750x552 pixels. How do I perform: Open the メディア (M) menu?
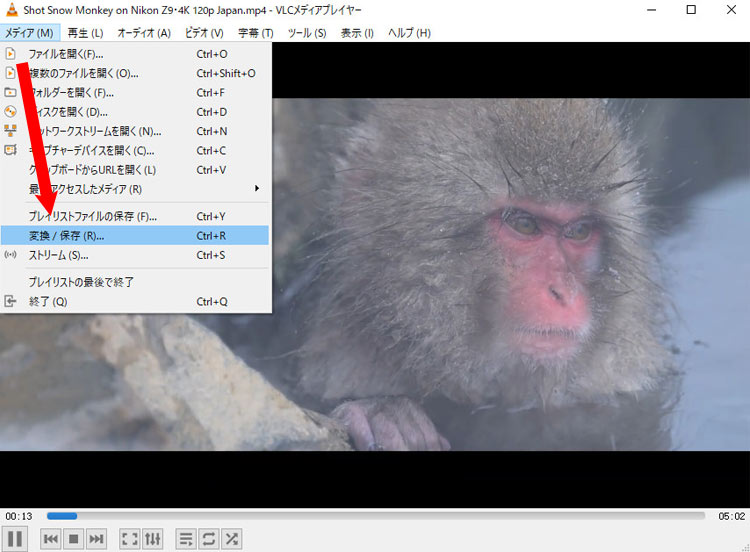pos(29,33)
